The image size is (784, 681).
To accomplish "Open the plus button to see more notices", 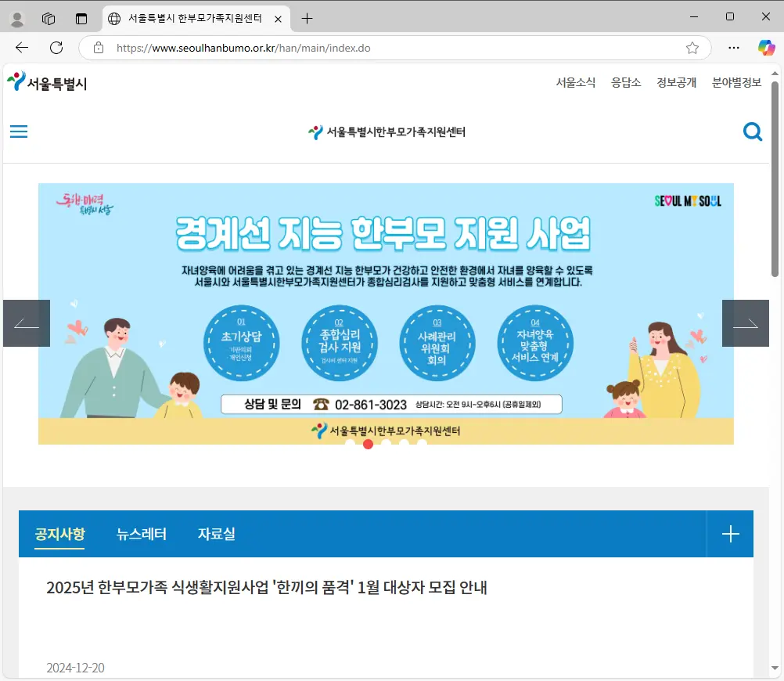I will tap(730, 534).
